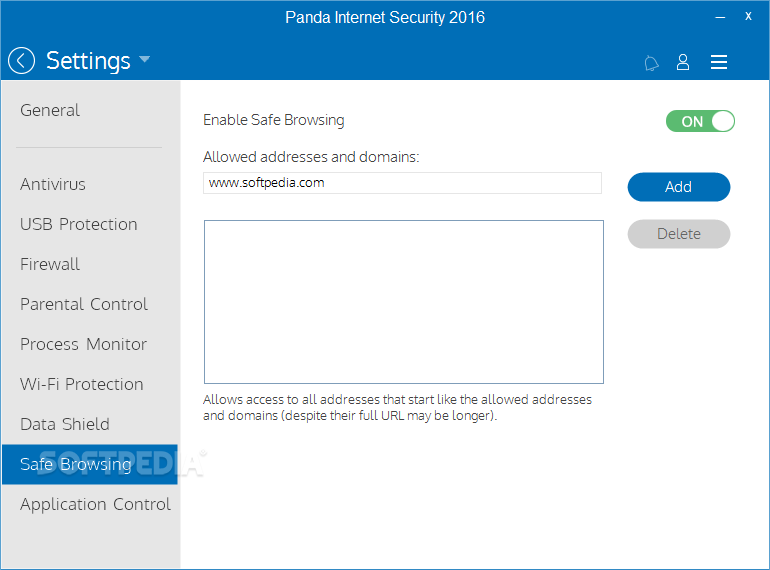The height and width of the screenshot is (570, 770).
Task: Click 'Allowed addresses and domains:' label
Action: [x=311, y=157]
